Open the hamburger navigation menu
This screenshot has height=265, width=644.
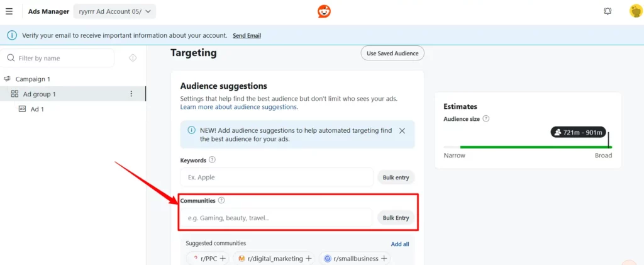(x=9, y=11)
